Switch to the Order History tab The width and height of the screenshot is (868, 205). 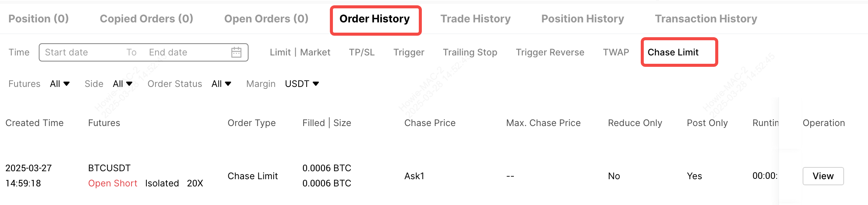(375, 19)
